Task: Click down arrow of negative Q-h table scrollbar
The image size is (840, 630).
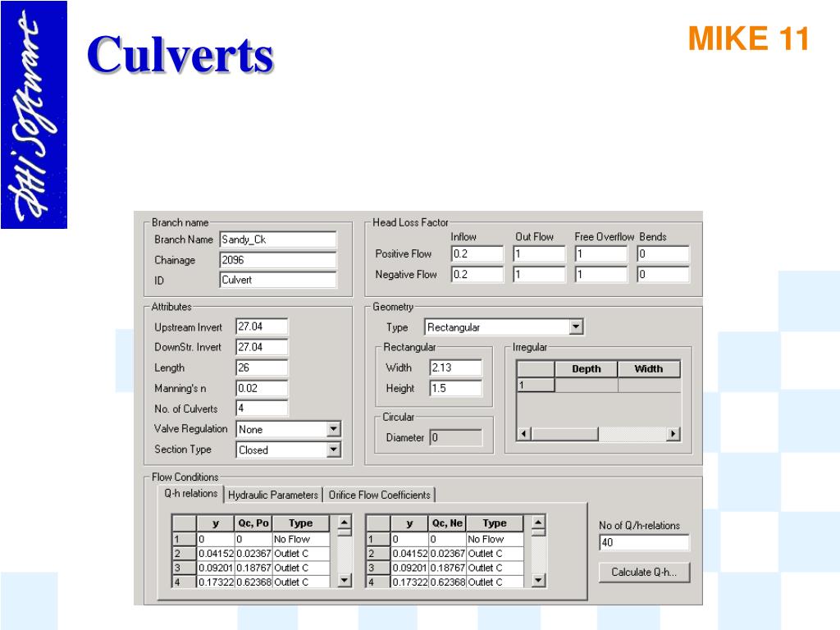Action: click(x=539, y=580)
